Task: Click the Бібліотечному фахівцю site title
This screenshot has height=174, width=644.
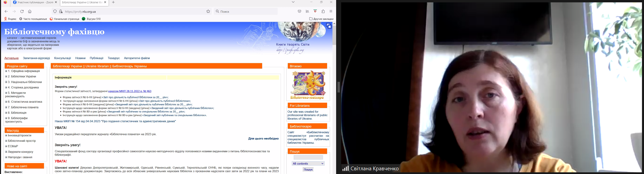Action: click(54, 32)
